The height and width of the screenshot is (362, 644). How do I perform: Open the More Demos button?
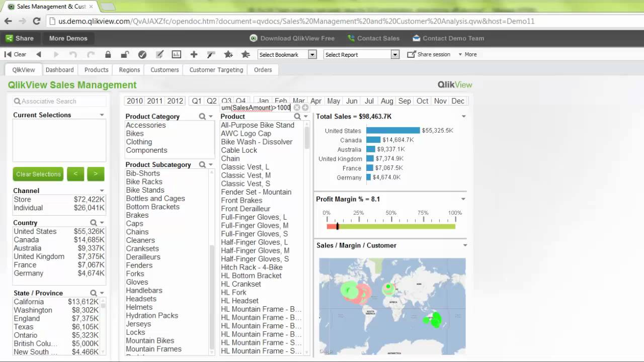[x=68, y=38]
